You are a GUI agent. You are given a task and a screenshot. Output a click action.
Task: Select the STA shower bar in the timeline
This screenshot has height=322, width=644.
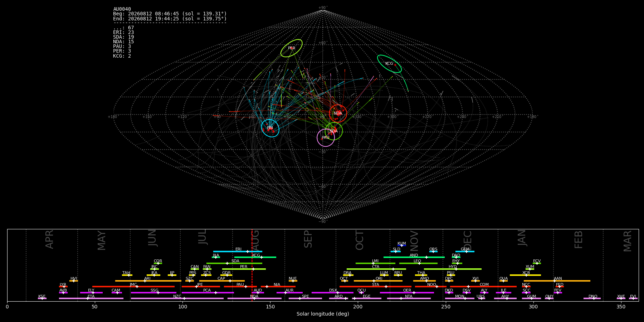375,287
